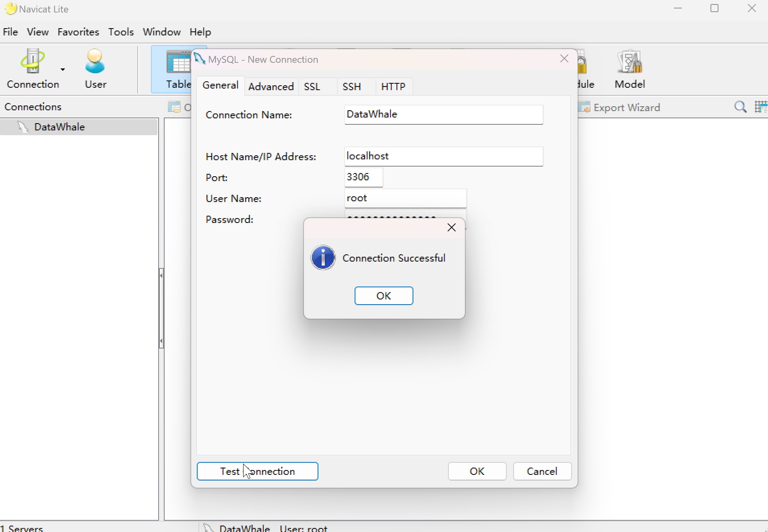Screen dimensions: 768x532
Task: Maximize the Navicat Lite window
Action: [x=715, y=8]
